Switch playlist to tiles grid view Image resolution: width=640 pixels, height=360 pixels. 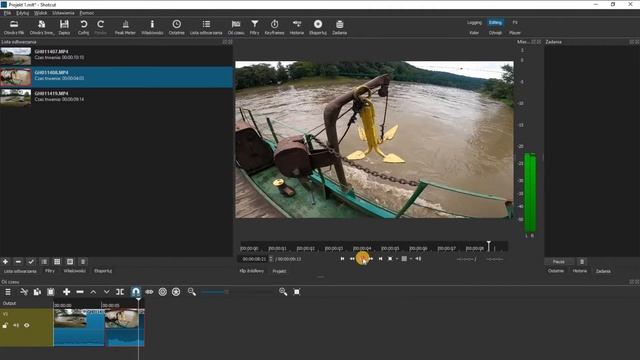pyautogui.click(x=57, y=262)
